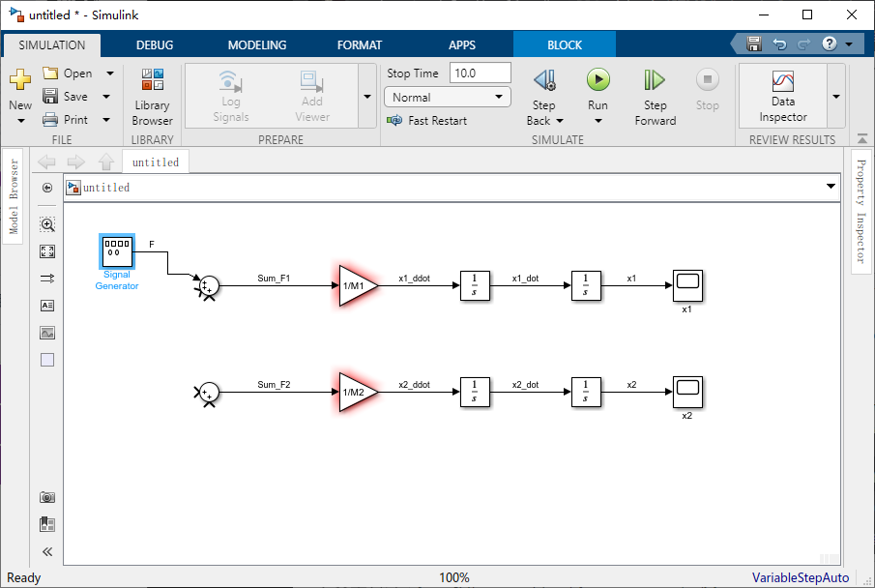The image size is (875, 588).
Task: Open the viewmarks icon in palette
Action: tap(47, 524)
